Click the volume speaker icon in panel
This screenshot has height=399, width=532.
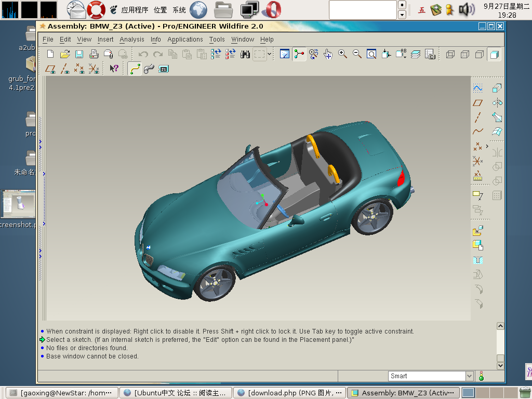[467, 9]
